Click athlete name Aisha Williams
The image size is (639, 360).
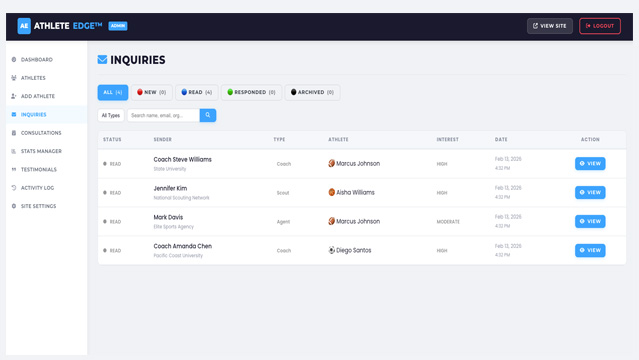pos(355,192)
